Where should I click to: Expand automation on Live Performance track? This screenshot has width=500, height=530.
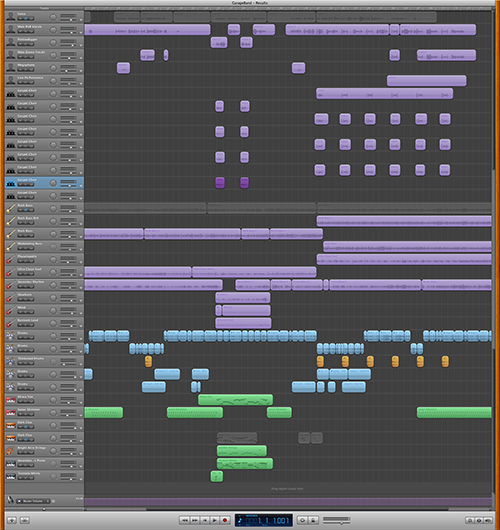(81, 84)
